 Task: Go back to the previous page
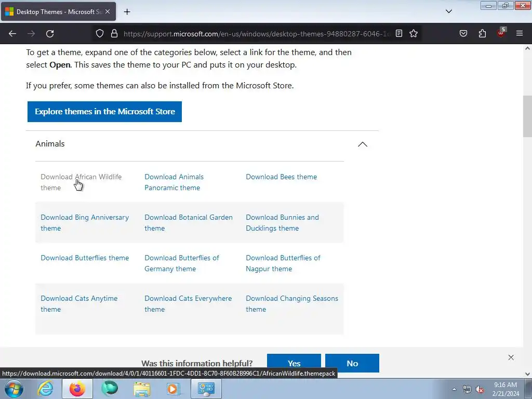[x=12, y=34]
